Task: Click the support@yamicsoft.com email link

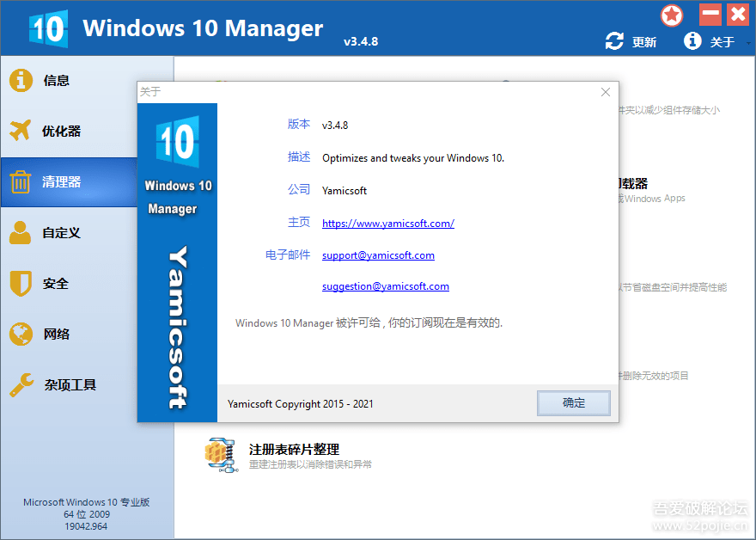Action: [x=378, y=255]
